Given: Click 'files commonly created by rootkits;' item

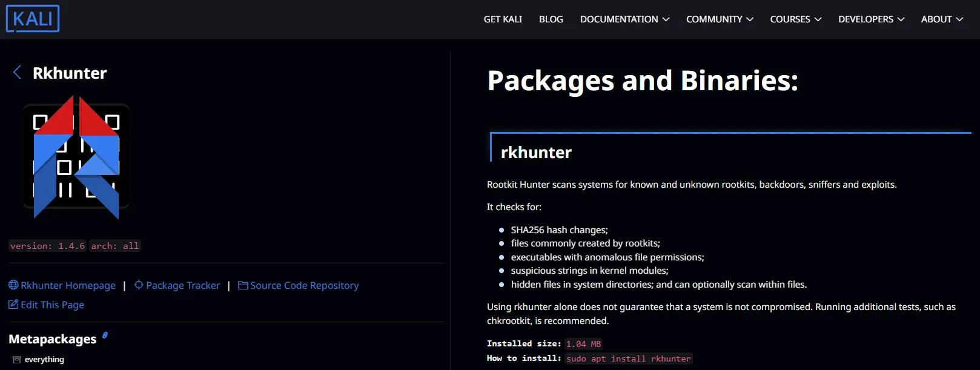Looking at the screenshot, I should [x=585, y=243].
